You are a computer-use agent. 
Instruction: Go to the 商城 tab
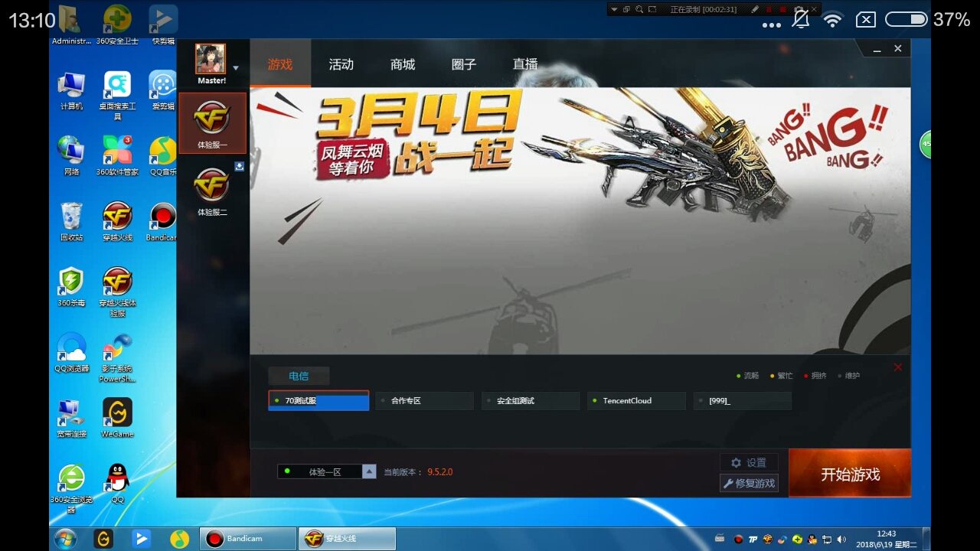403,64
